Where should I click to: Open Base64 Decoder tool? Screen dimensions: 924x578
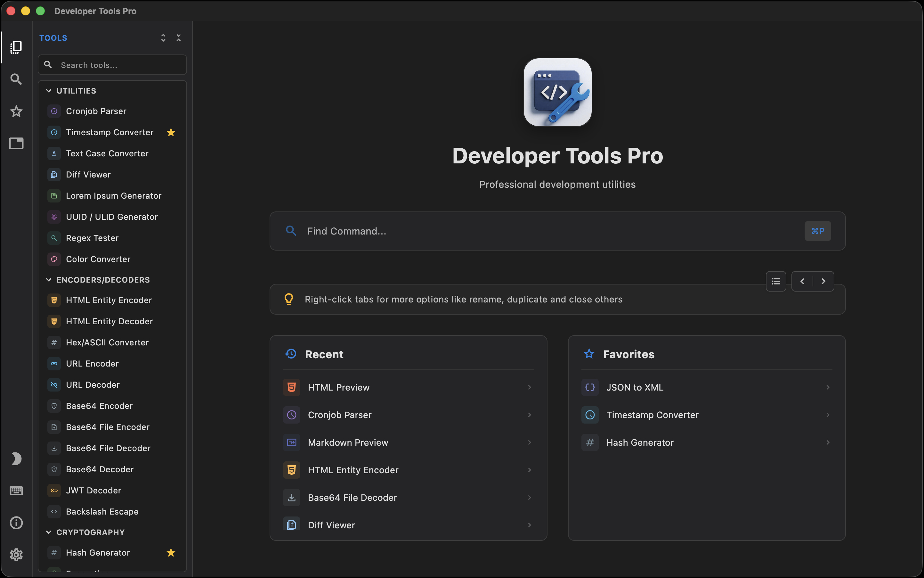tap(112, 469)
